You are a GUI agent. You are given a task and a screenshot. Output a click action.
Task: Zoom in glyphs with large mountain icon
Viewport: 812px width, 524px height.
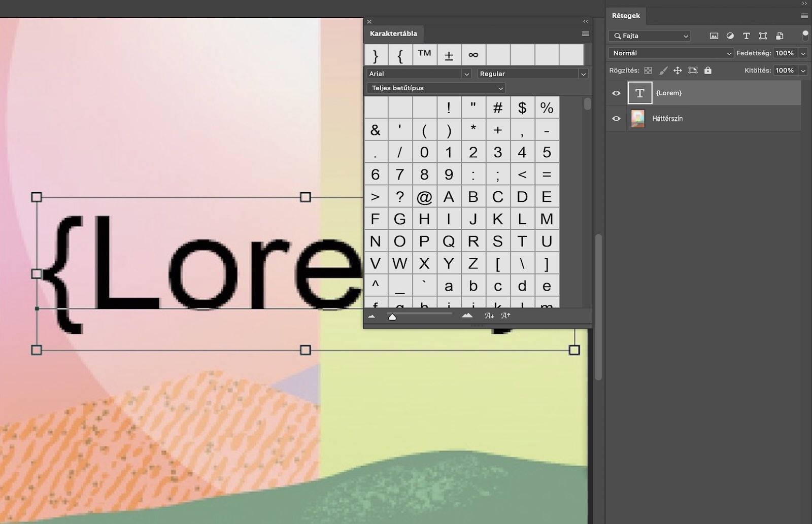[x=467, y=316]
